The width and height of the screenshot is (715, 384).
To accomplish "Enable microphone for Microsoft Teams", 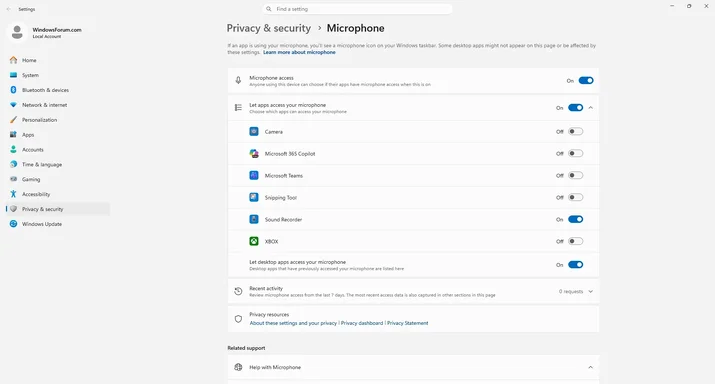I will pos(575,175).
